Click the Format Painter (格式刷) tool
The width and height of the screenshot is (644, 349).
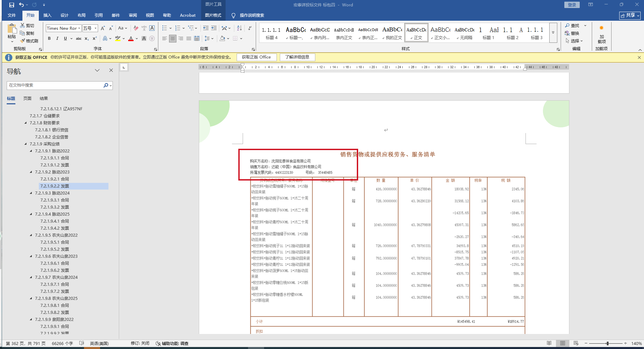29,41
